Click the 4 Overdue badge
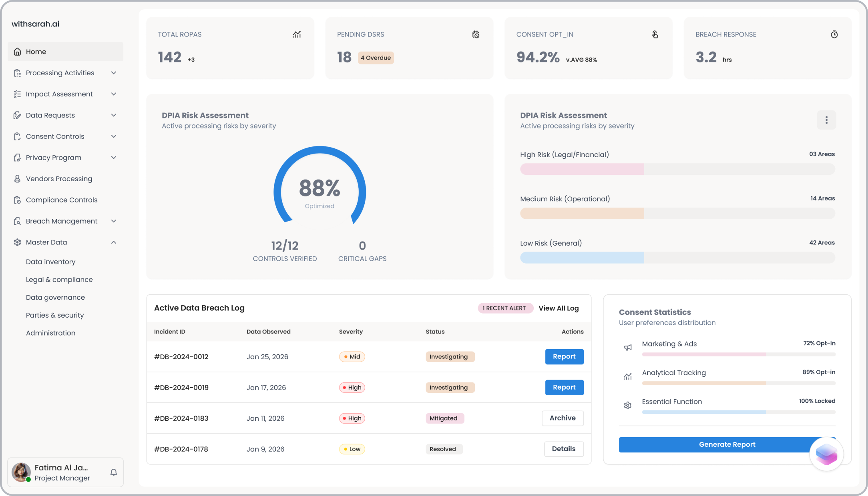This screenshot has width=868, height=496. (x=376, y=58)
